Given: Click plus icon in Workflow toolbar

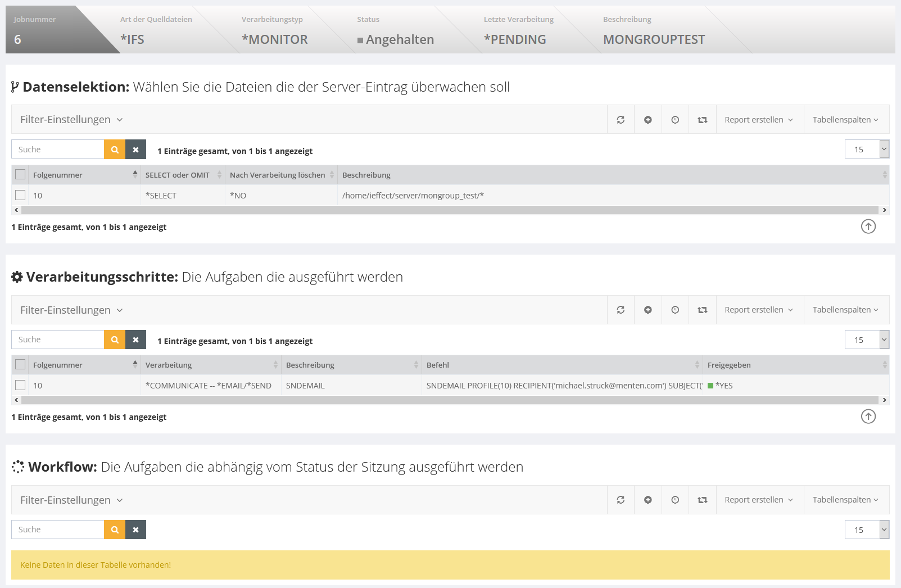Looking at the screenshot, I should pos(648,500).
